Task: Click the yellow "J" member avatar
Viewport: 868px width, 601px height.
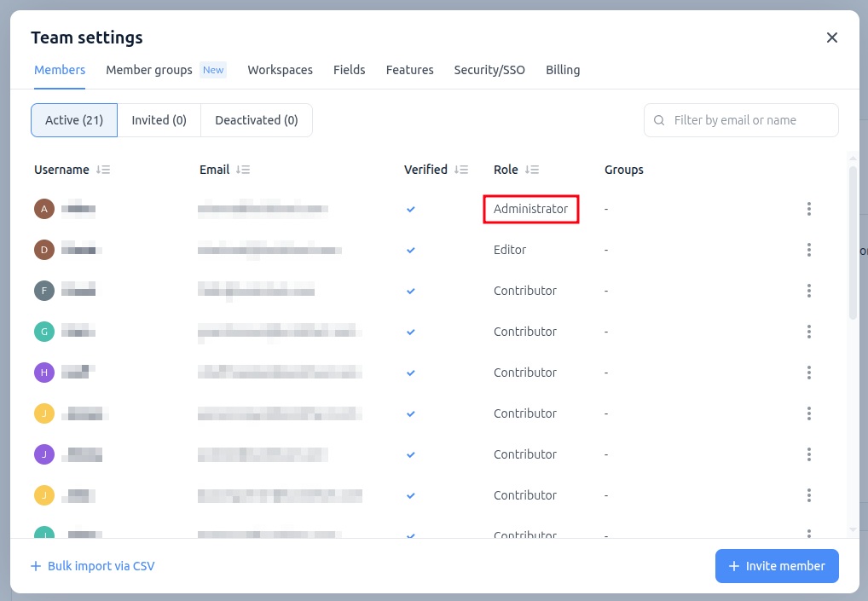Action: coord(43,413)
